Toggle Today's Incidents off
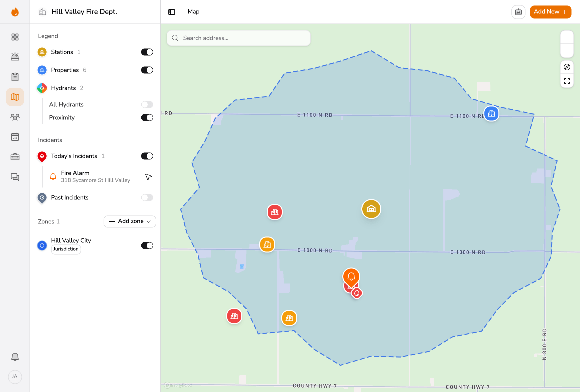The height and width of the screenshot is (392, 580). [x=147, y=156]
